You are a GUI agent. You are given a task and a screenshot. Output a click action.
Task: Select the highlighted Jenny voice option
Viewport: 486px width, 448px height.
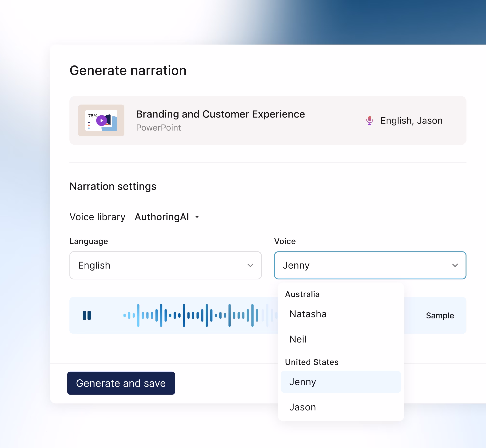click(x=341, y=382)
